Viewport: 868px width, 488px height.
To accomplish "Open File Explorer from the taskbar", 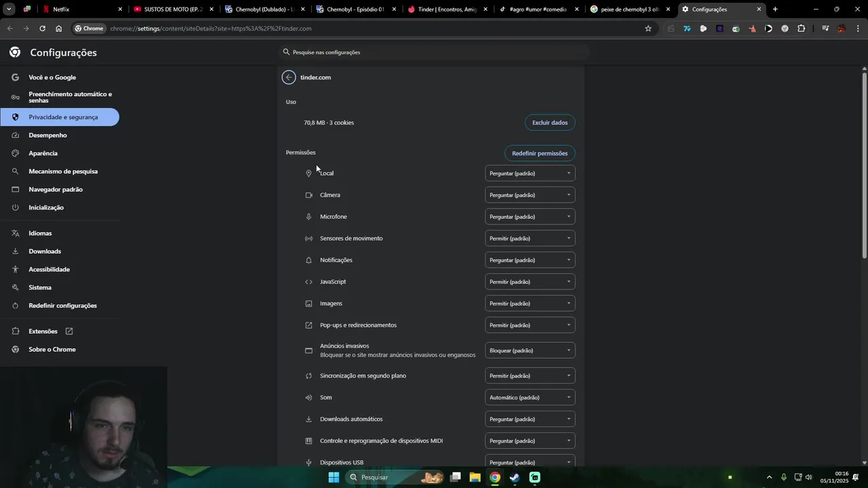I will pyautogui.click(x=475, y=477).
